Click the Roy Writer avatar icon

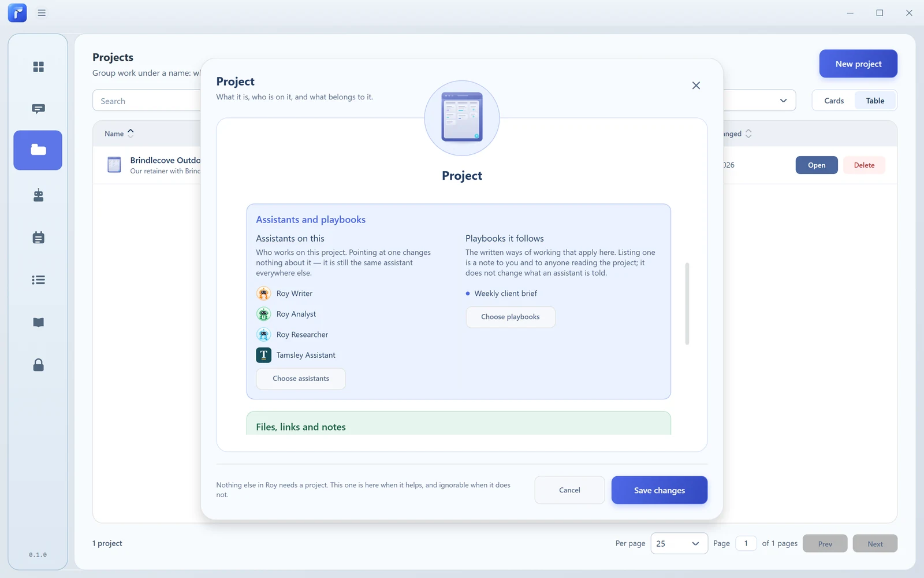pyautogui.click(x=263, y=294)
